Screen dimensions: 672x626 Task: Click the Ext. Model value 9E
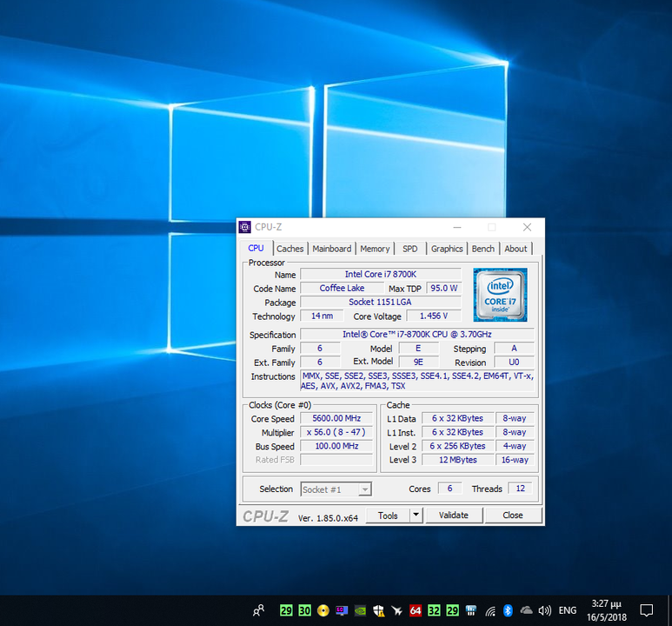[x=419, y=362]
